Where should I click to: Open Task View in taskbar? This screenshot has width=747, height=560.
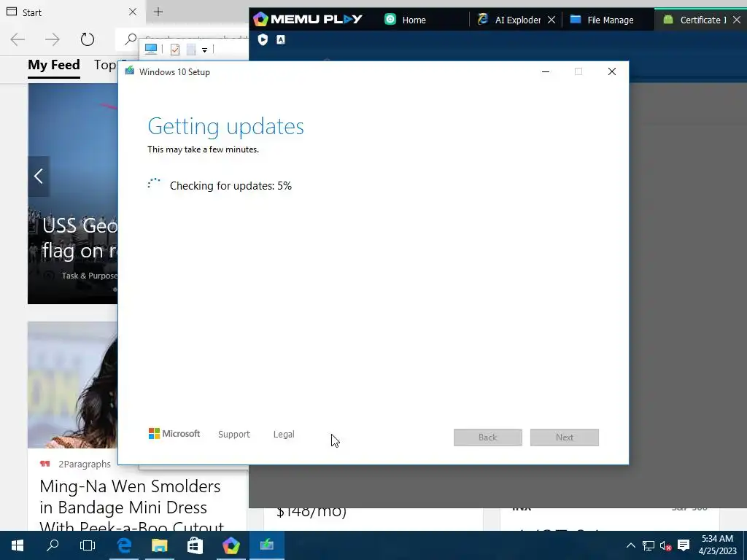pyautogui.click(x=88, y=545)
